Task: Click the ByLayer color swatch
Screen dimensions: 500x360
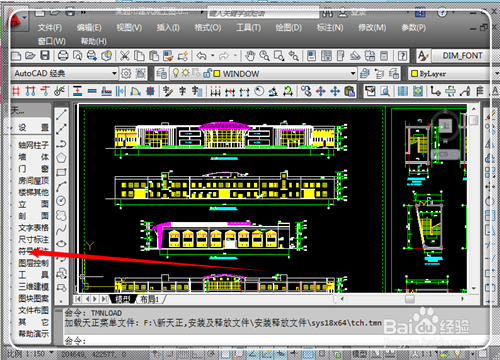Action: point(414,74)
